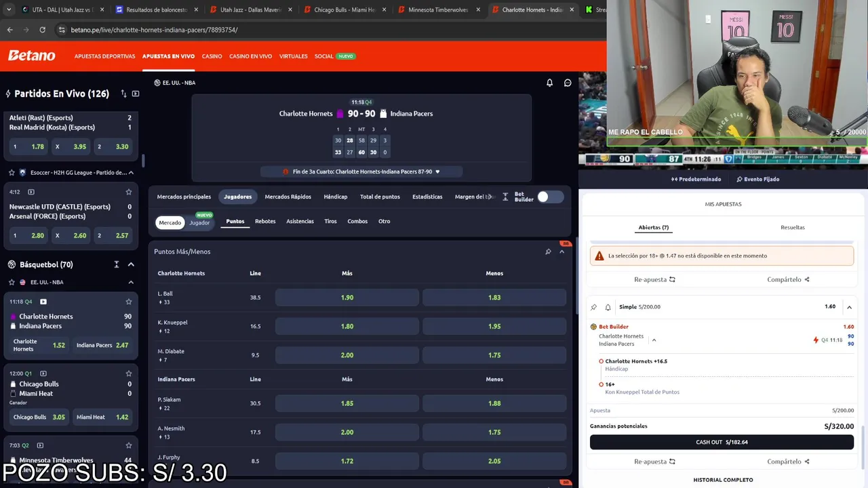Select the Mercado view toggle
The image size is (868, 488).
pos(170,223)
